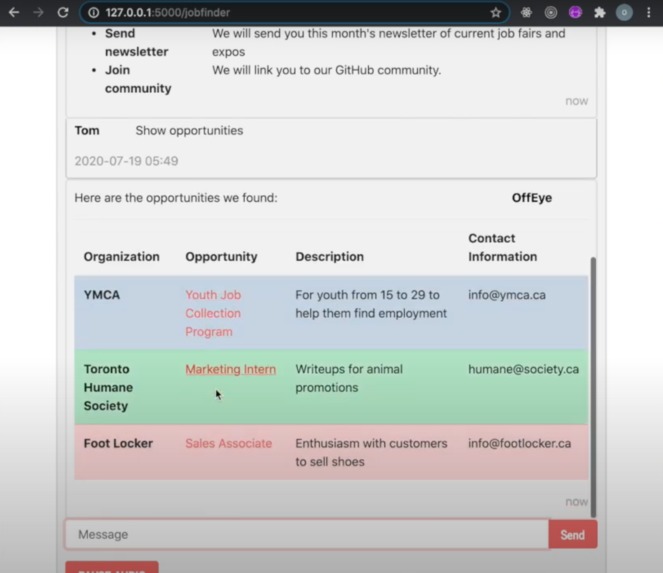
Task: Click the sender name Tom
Action: [x=87, y=130]
